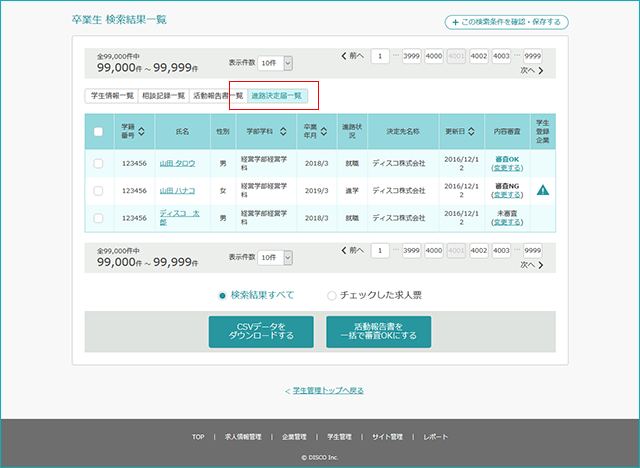Click 内容審査 column header
This screenshot has width=640, height=468.
point(507,131)
